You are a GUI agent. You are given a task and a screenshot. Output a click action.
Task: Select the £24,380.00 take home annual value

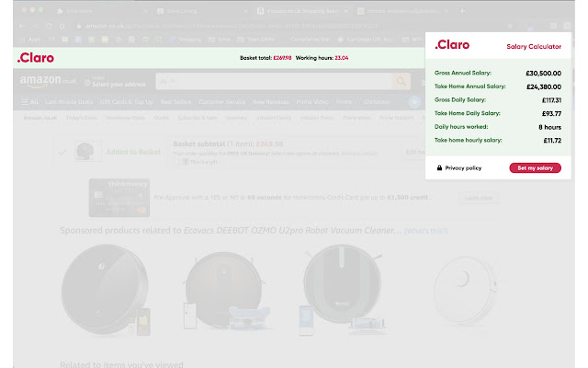pos(544,86)
